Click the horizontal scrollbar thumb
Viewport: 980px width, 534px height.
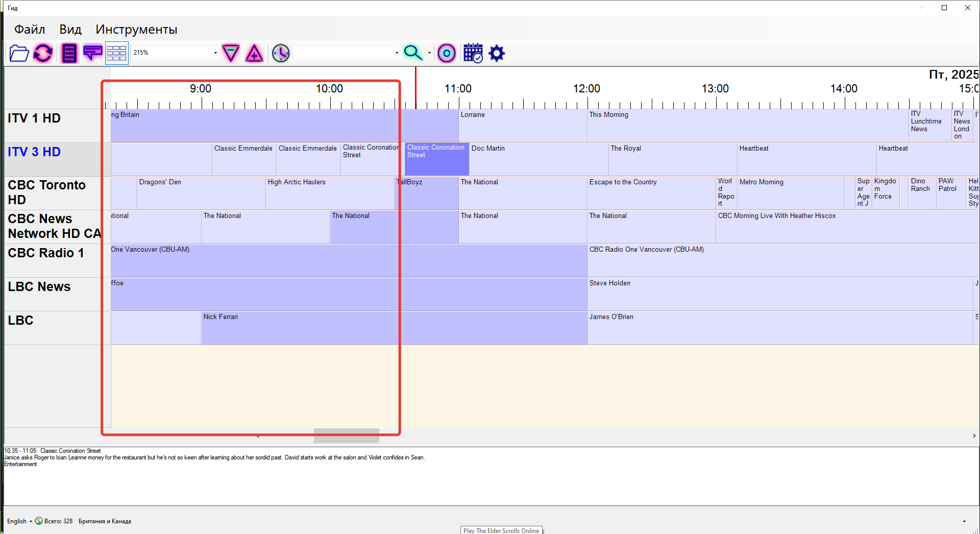click(346, 435)
